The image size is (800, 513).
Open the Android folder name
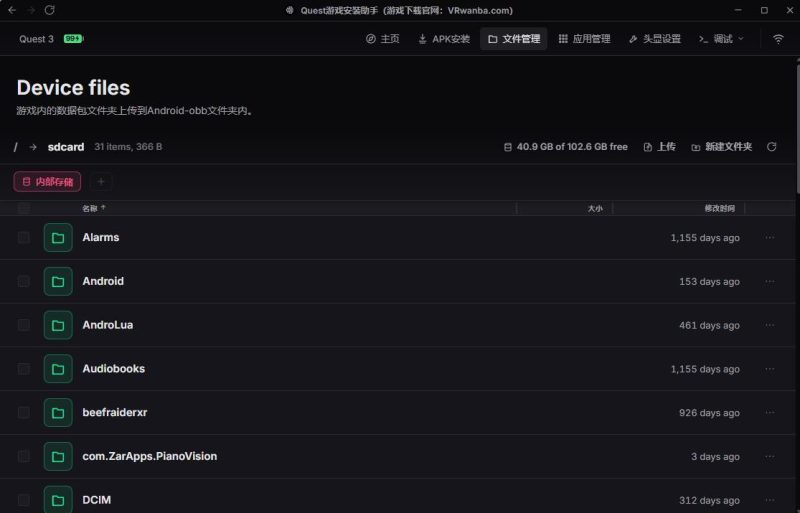[x=103, y=281]
